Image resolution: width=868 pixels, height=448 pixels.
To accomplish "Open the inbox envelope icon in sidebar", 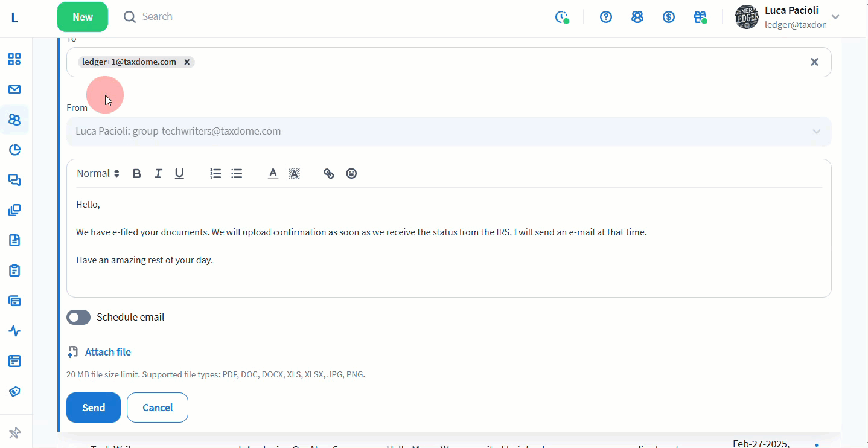I will pos(14,89).
